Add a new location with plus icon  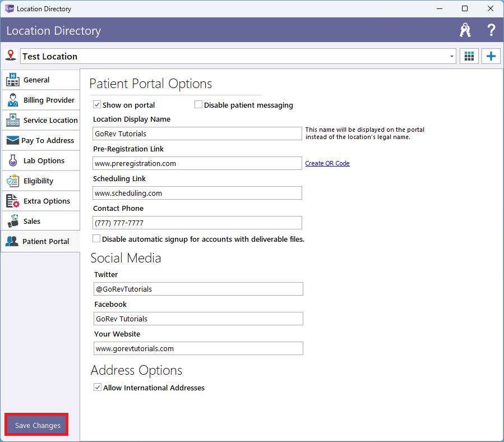pos(491,56)
